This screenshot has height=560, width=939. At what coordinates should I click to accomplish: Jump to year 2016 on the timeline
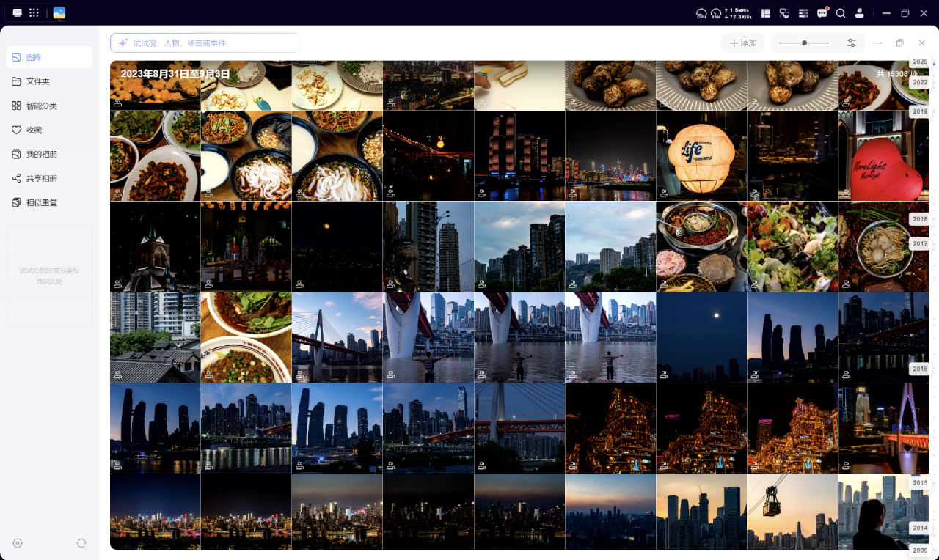coord(920,369)
